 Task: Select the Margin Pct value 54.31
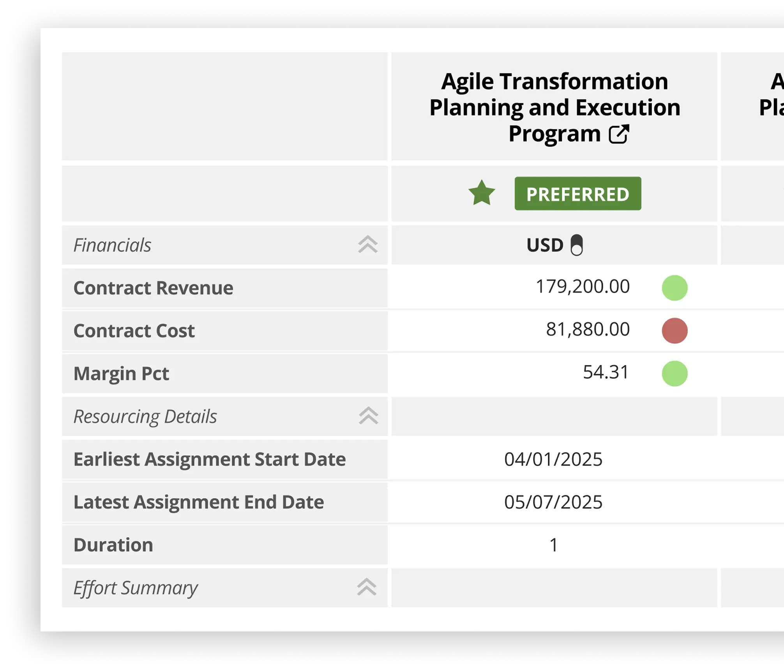[x=606, y=372]
